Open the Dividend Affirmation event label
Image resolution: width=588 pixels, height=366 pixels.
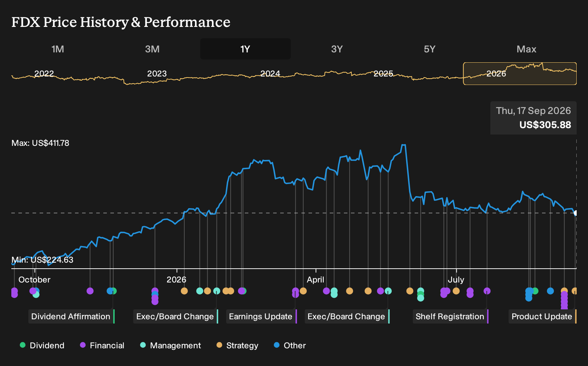point(71,316)
